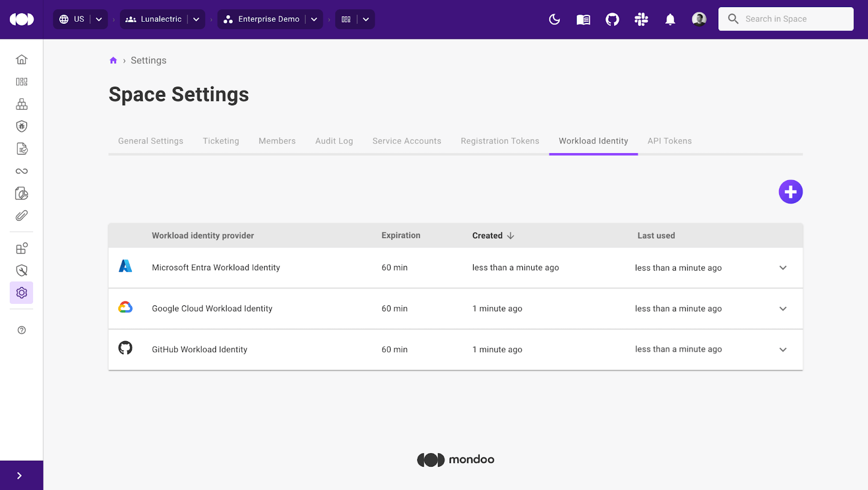Open documentation book icon
868x490 pixels.
click(583, 20)
